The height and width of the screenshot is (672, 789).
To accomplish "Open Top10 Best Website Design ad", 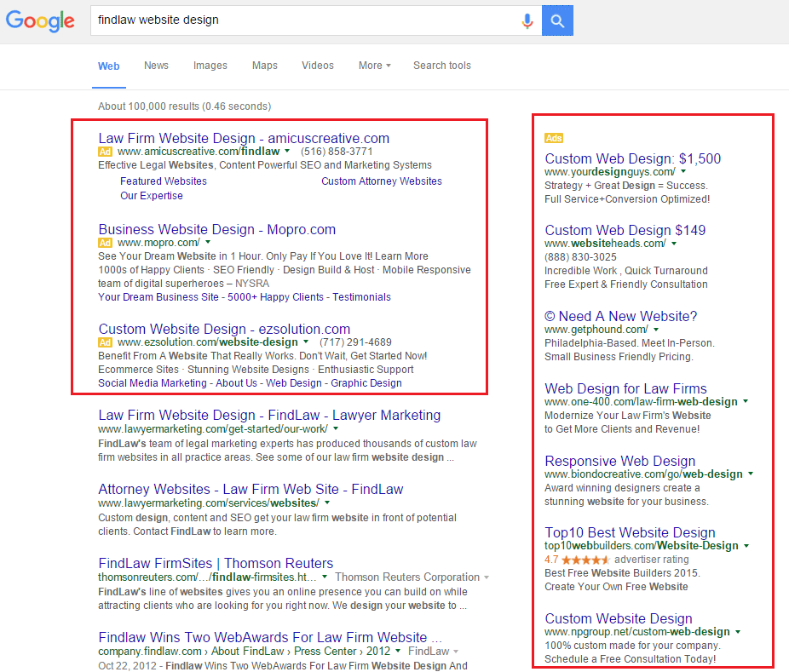I will click(x=630, y=532).
